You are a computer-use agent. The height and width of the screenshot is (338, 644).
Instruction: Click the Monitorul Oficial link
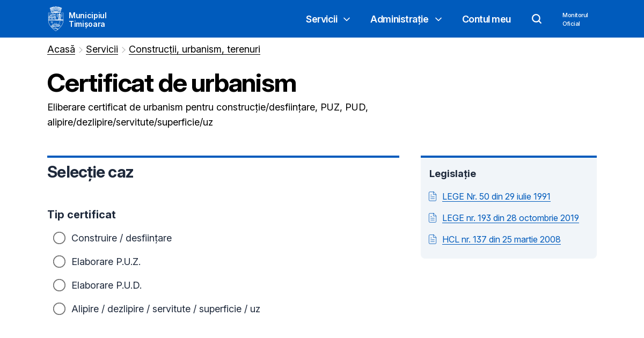575,19
